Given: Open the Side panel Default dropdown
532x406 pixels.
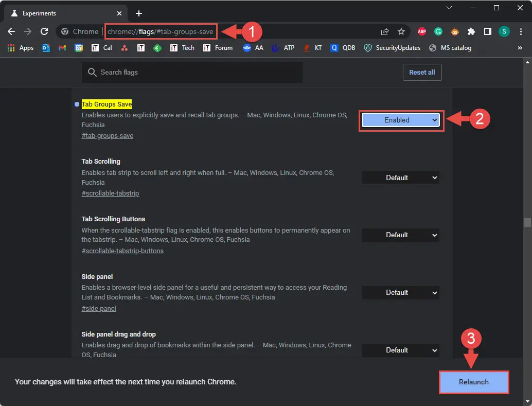Looking at the screenshot, I should [401, 293].
